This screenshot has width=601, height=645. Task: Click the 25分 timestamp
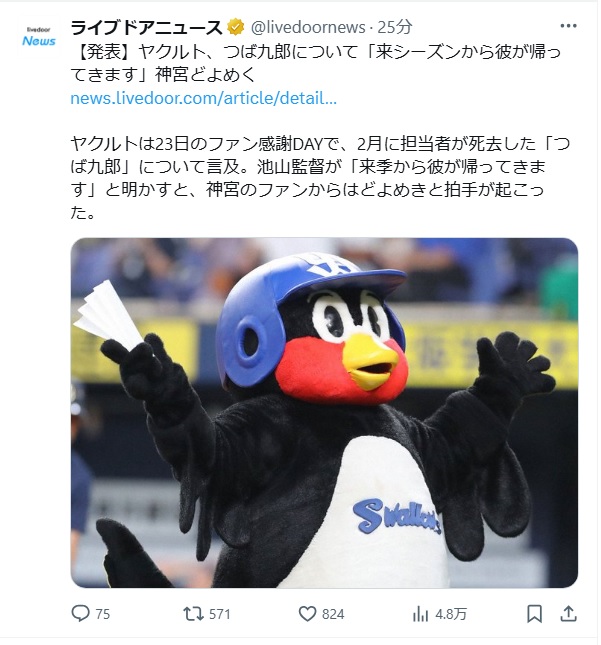pyautogui.click(x=395, y=28)
